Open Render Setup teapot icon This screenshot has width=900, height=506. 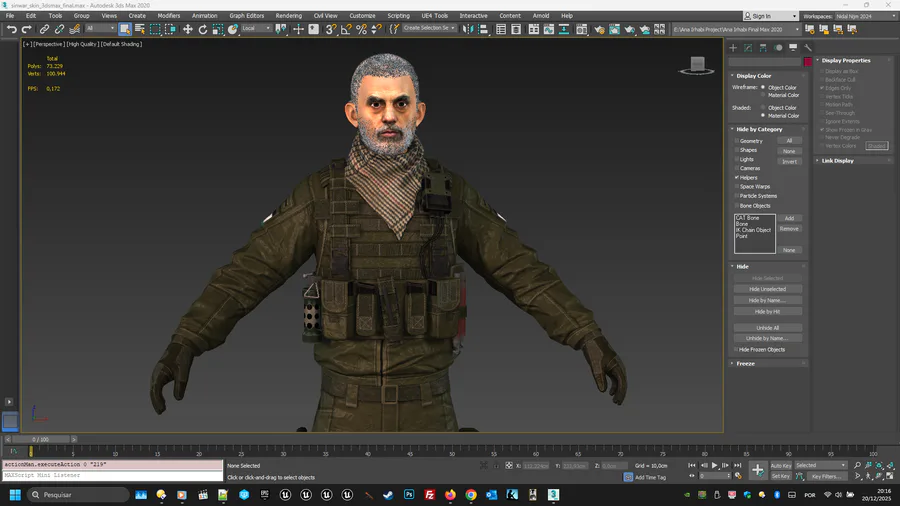599,29
